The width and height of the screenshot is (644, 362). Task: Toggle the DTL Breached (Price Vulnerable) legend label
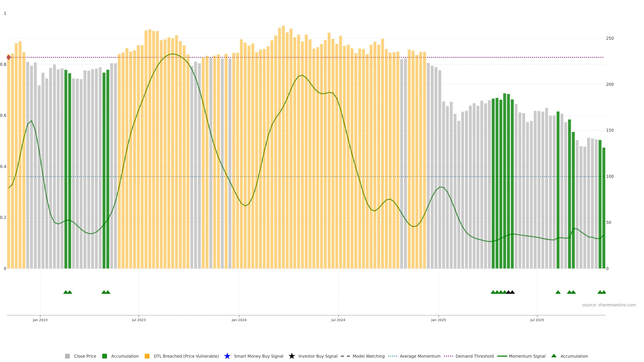coord(186,356)
